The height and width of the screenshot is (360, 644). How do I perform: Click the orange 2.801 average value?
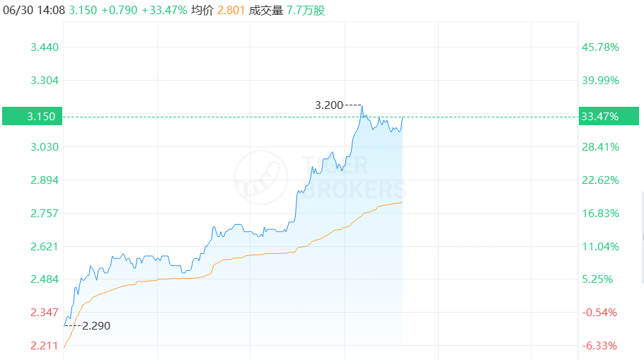[231, 10]
